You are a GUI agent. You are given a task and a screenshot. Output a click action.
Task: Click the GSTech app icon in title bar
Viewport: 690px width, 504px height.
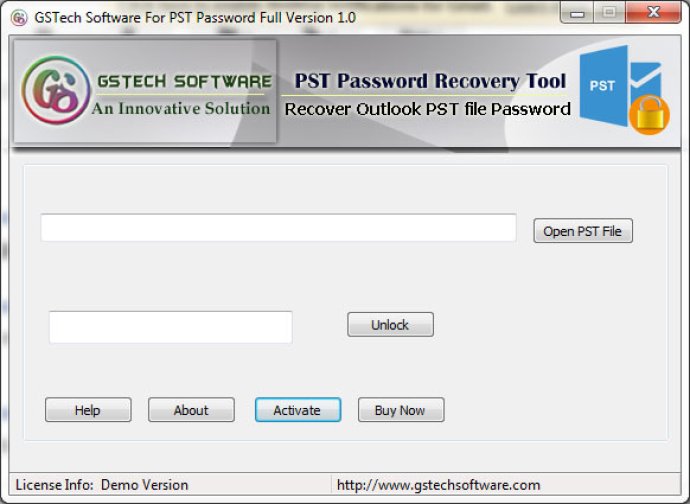tap(19, 18)
